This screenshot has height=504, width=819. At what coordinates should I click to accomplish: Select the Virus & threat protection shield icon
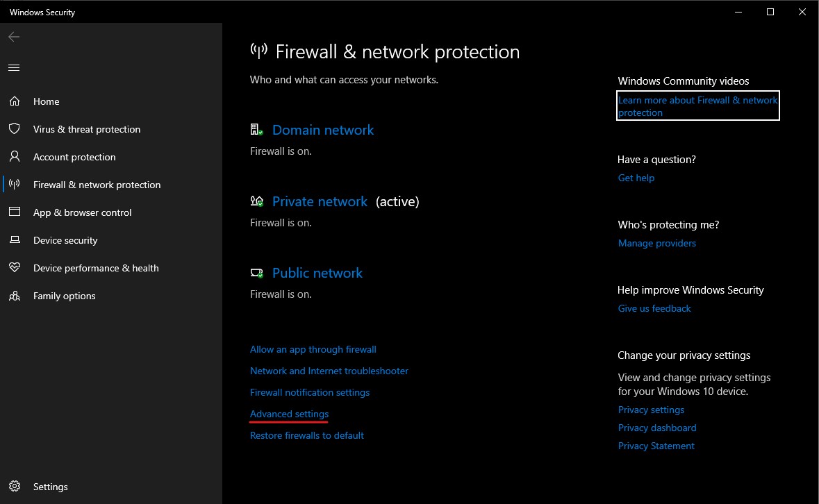tap(15, 129)
